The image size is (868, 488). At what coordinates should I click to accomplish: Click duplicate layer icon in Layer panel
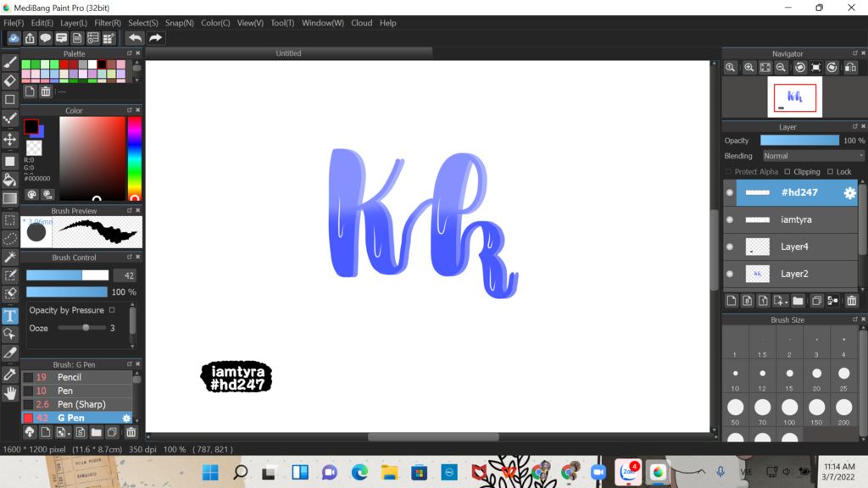[816, 301]
